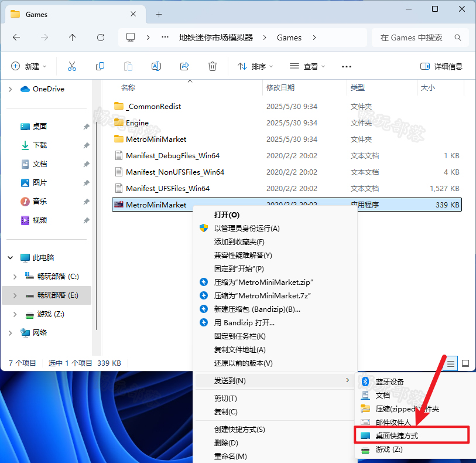Sort by the 修改日期 column header

point(280,88)
